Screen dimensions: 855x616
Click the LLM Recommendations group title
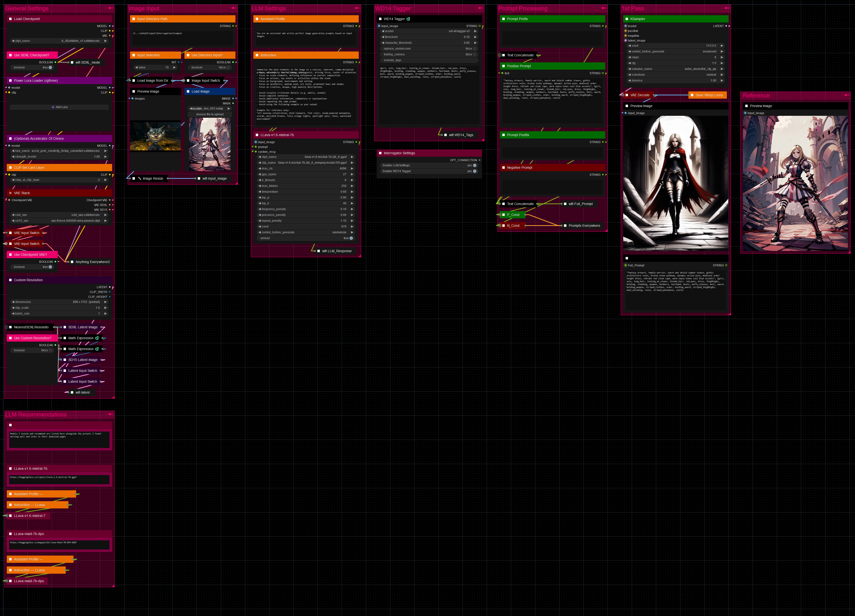coord(36,415)
